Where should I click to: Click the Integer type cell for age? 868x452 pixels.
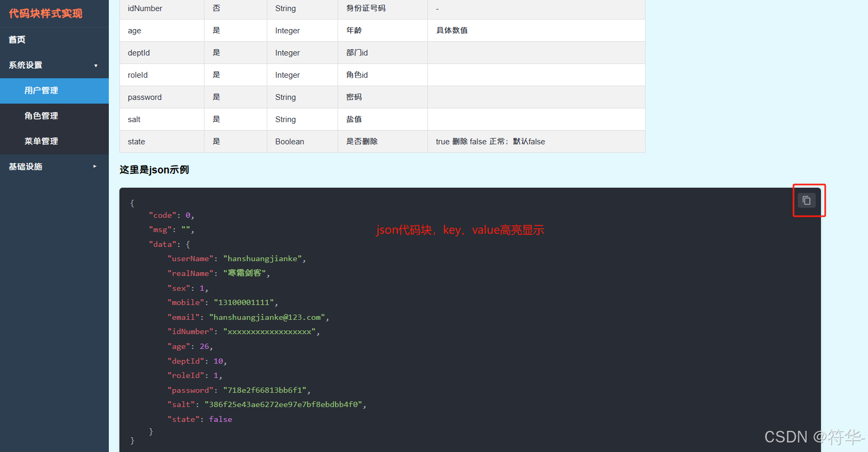coord(302,31)
